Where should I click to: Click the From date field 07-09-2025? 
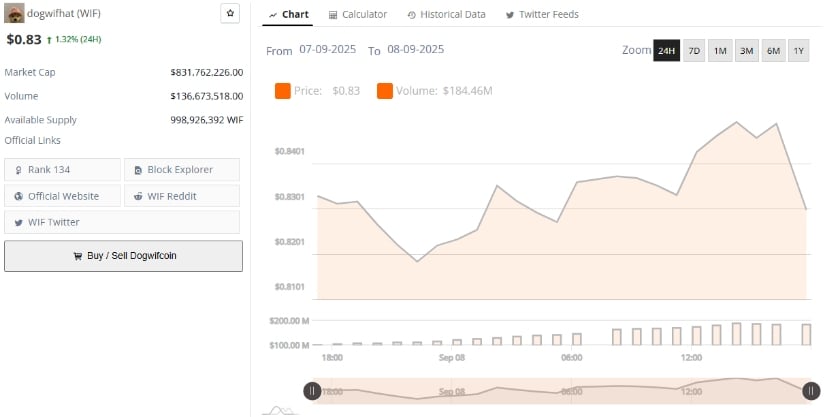tap(327, 49)
